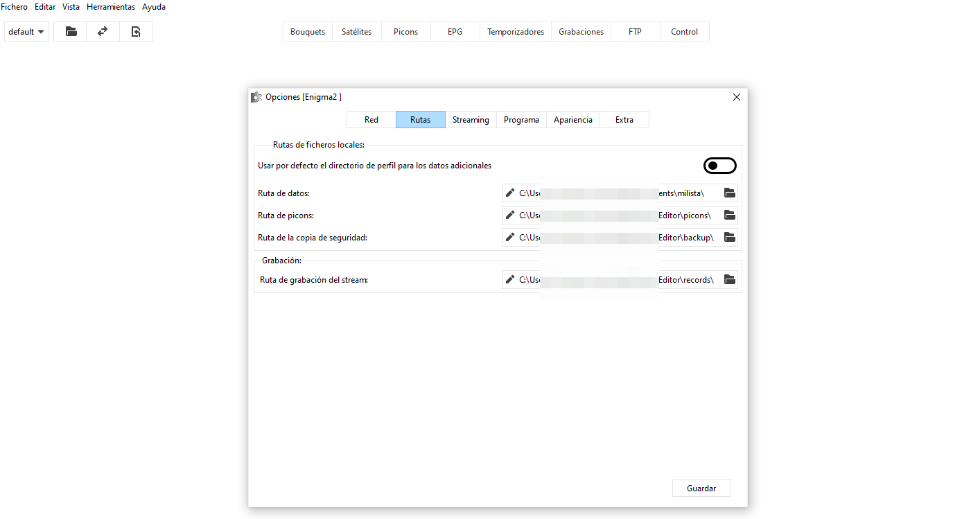Click pencil edit icon for Ruta de datos
The height and width of the screenshot is (519, 980).
[511, 193]
